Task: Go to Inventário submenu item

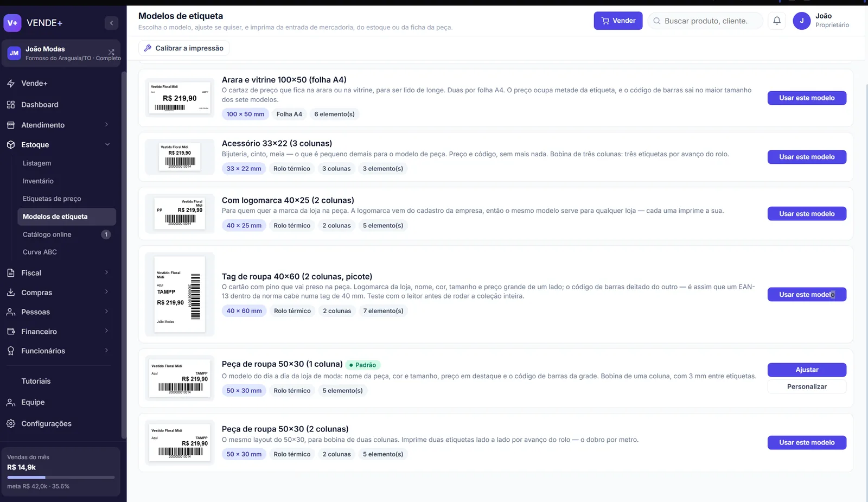Action: point(38,181)
